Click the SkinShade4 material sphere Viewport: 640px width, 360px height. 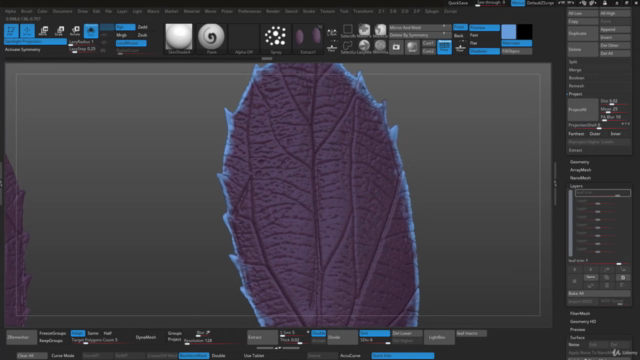179,39
